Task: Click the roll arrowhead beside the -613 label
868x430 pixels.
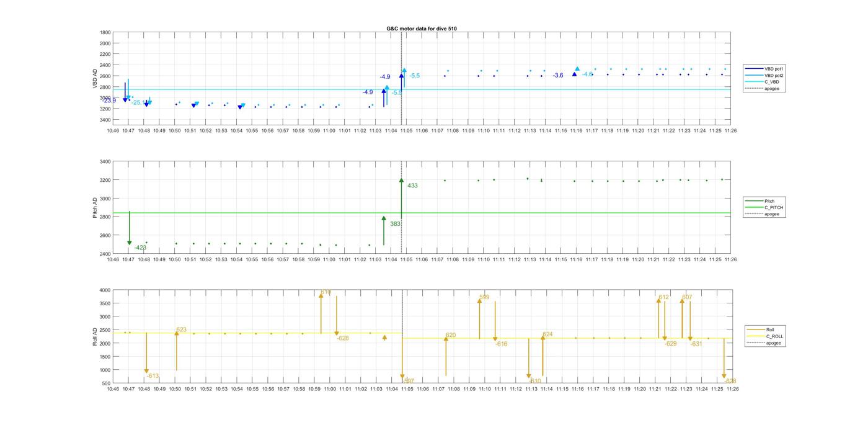Action: tap(146, 371)
